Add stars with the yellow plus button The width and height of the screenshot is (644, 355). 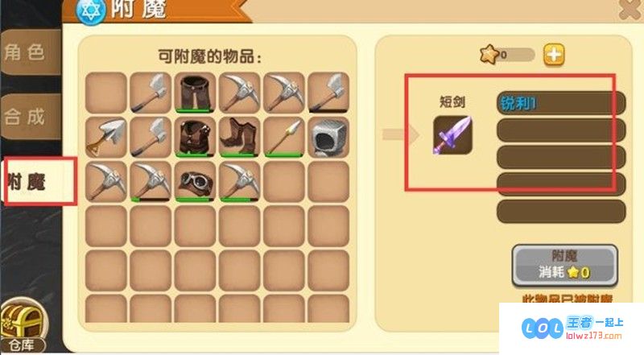point(554,55)
